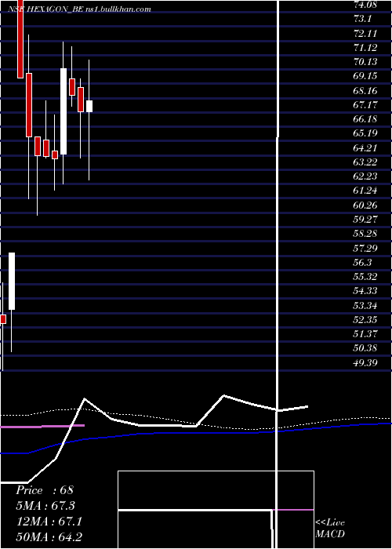Click the Price : 68 readout

[45, 490]
